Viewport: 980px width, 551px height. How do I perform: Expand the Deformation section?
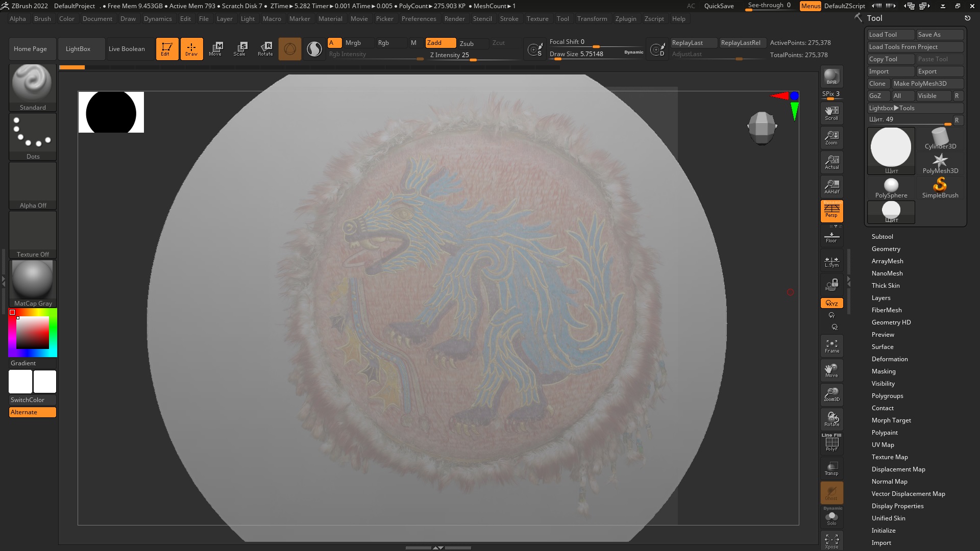tap(889, 359)
